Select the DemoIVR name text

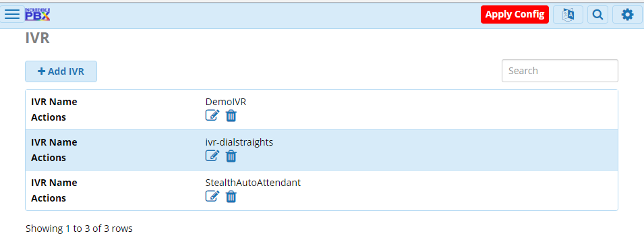(x=225, y=102)
